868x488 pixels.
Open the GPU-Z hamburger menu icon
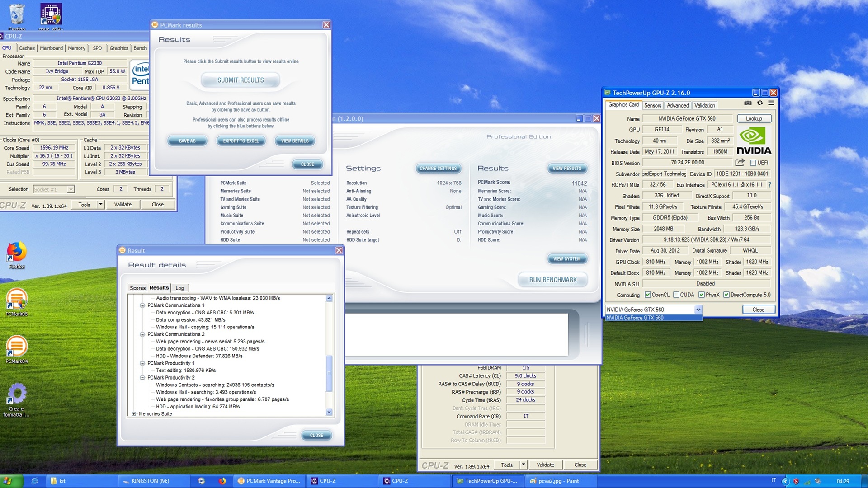[x=771, y=103]
